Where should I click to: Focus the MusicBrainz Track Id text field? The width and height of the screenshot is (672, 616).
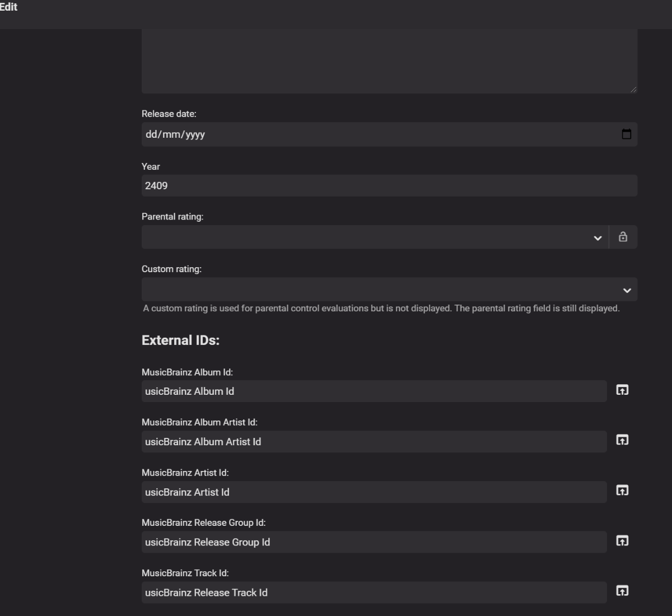pos(374,592)
